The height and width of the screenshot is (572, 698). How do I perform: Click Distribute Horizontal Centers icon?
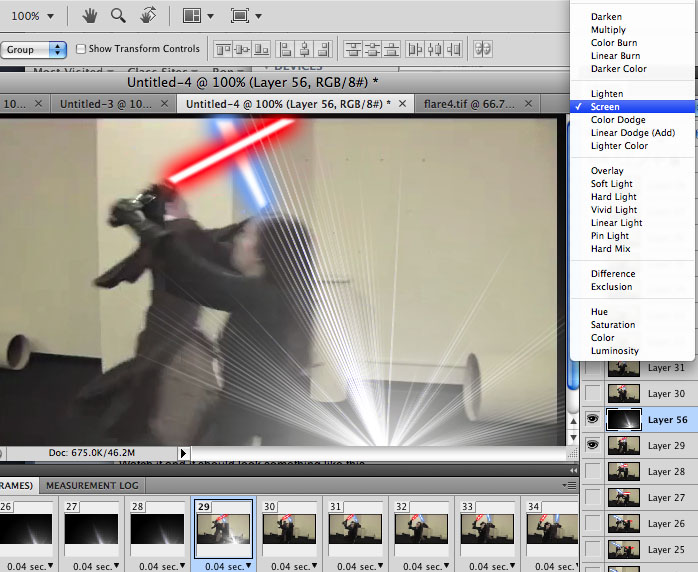pyautogui.click(x=434, y=49)
